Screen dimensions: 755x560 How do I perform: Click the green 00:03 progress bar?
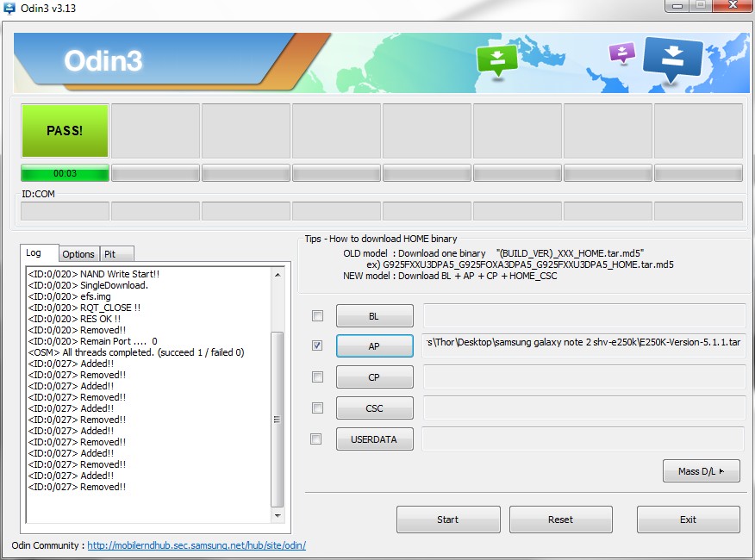click(65, 173)
